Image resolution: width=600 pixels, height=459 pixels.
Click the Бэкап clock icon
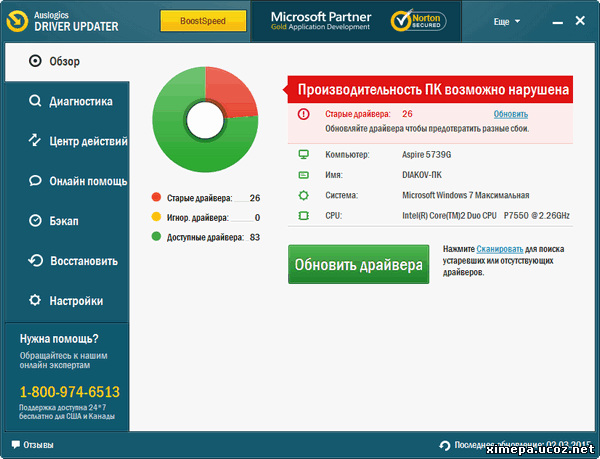36,221
